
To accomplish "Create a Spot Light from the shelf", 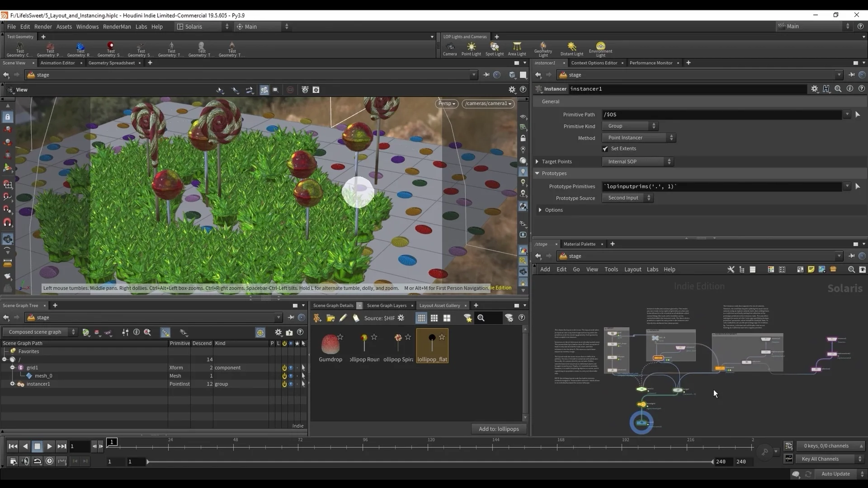I will click(494, 48).
